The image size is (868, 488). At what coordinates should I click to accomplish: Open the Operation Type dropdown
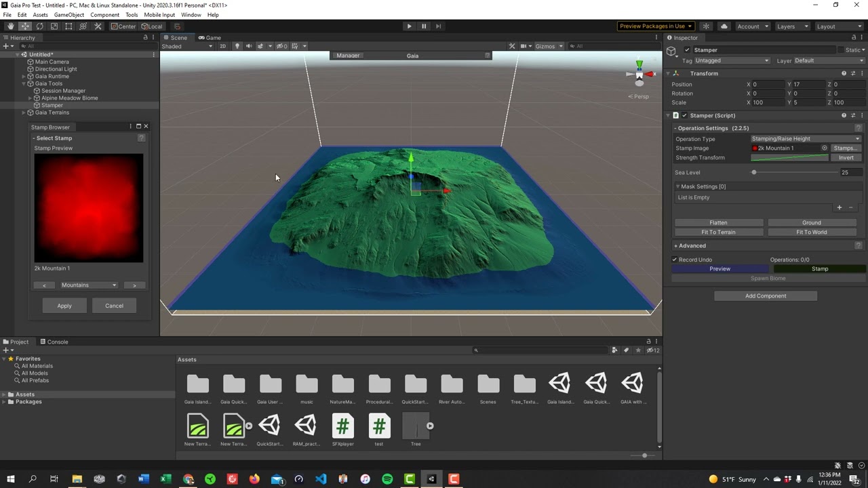pyautogui.click(x=806, y=139)
